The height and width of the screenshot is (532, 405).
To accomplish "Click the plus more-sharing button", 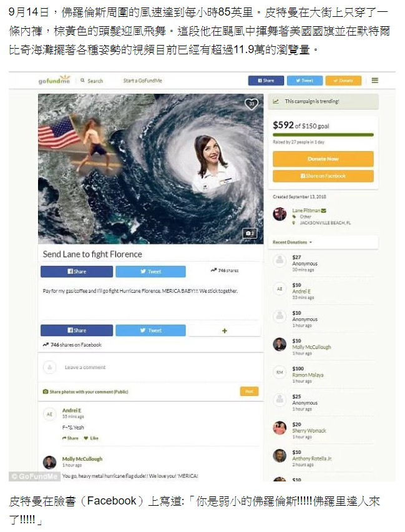I will point(224,330).
